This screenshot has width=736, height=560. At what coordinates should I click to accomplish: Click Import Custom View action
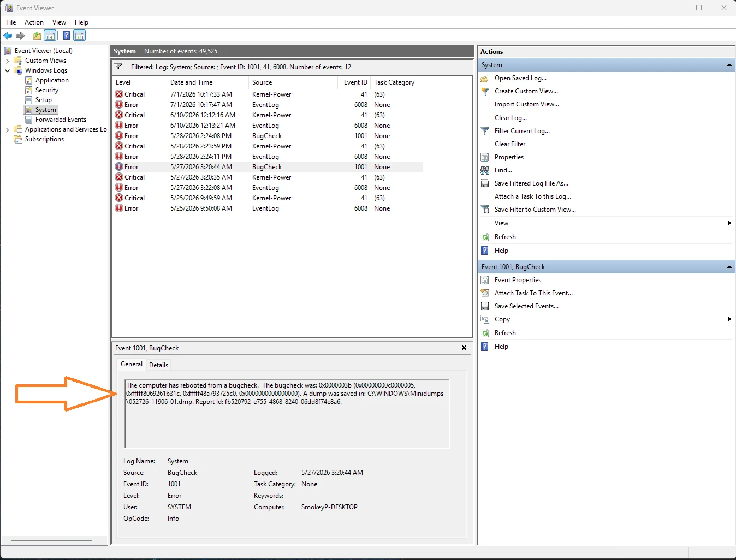527,104
